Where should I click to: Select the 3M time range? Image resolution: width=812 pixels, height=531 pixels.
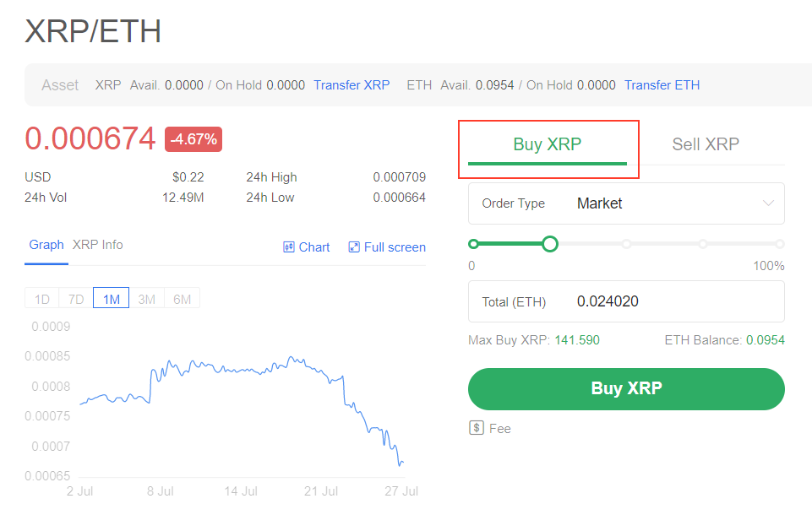point(146,299)
